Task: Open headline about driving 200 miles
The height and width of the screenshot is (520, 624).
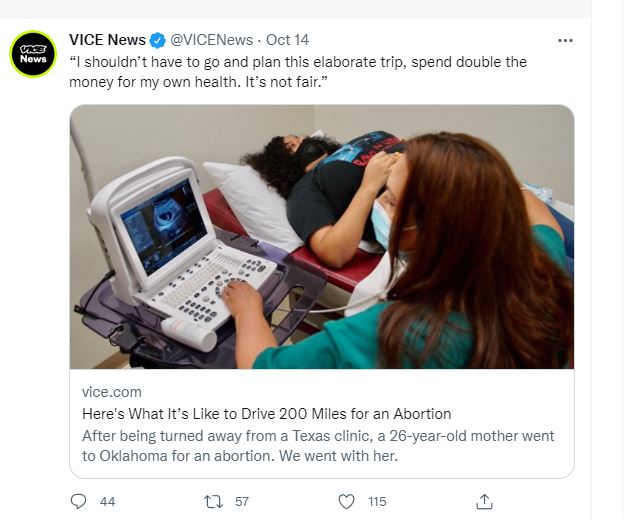Action: point(267,414)
